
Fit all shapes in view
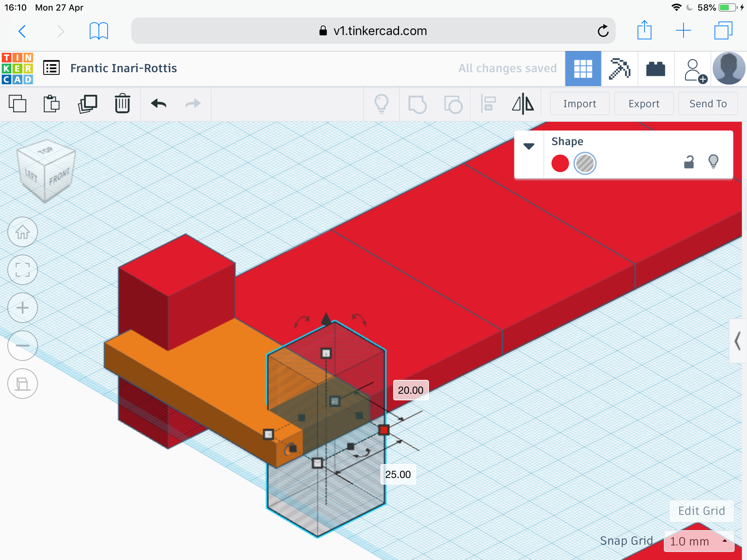[23, 270]
